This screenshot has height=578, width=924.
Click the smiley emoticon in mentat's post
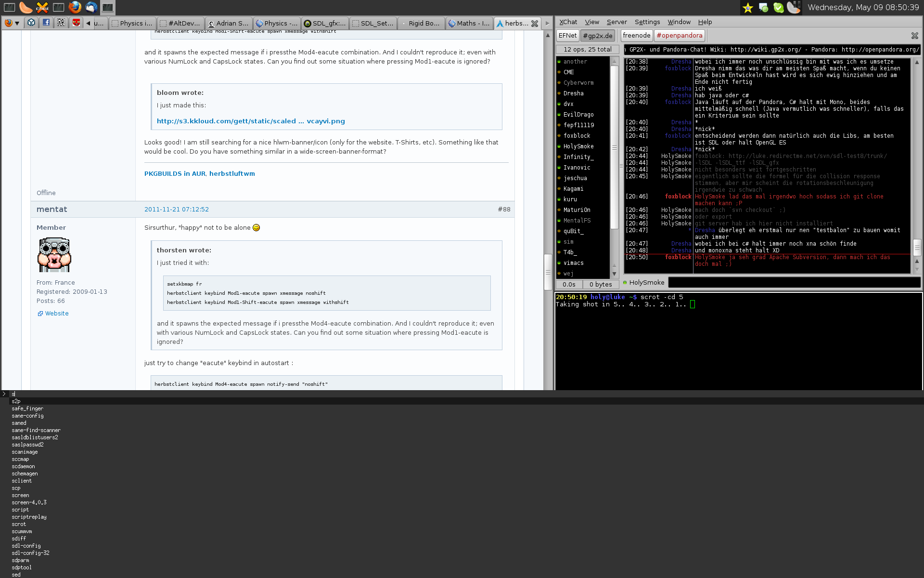(x=256, y=227)
